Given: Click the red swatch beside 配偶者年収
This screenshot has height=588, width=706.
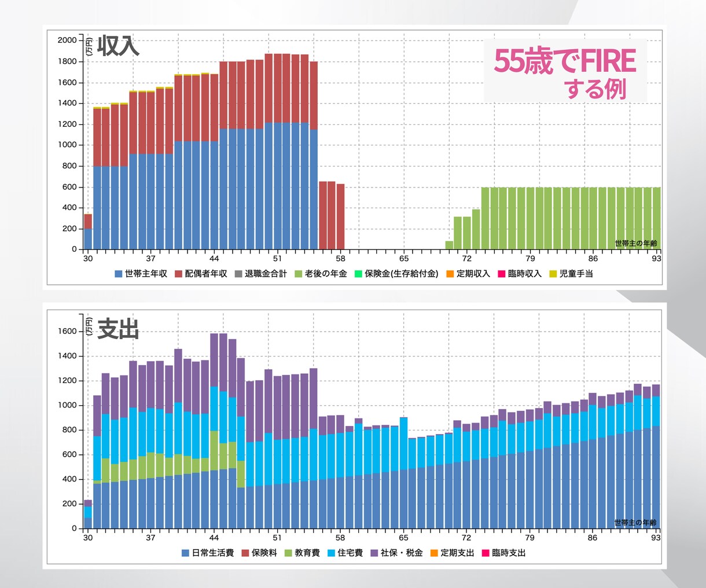Looking at the screenshot, I should coord(179,274).
